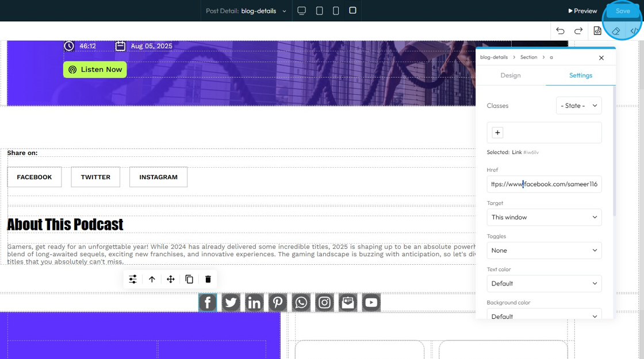
Task: Close the link settings panel
Action: tap(601, 58)
